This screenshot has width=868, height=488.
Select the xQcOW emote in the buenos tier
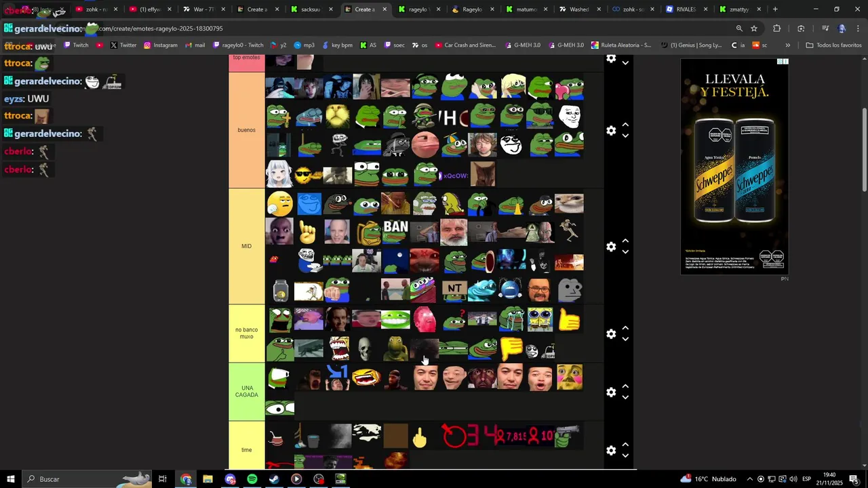point(454,176)
